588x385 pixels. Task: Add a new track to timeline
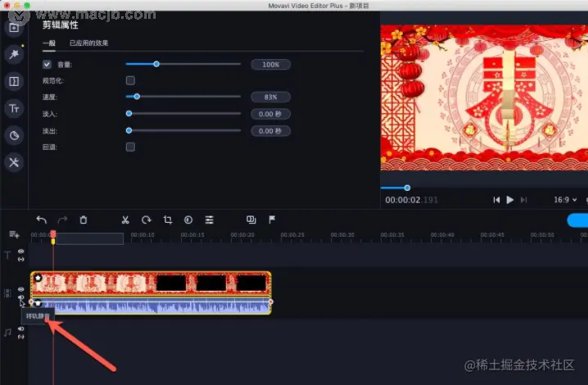pos(14,234)
